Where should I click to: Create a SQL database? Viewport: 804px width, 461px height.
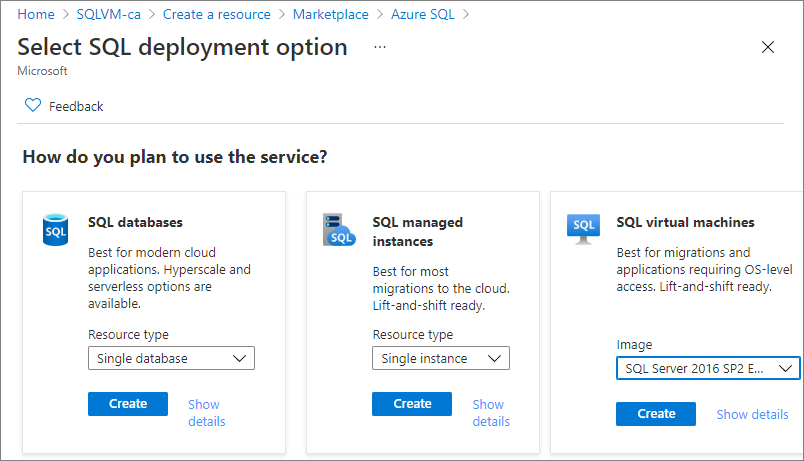128,404
